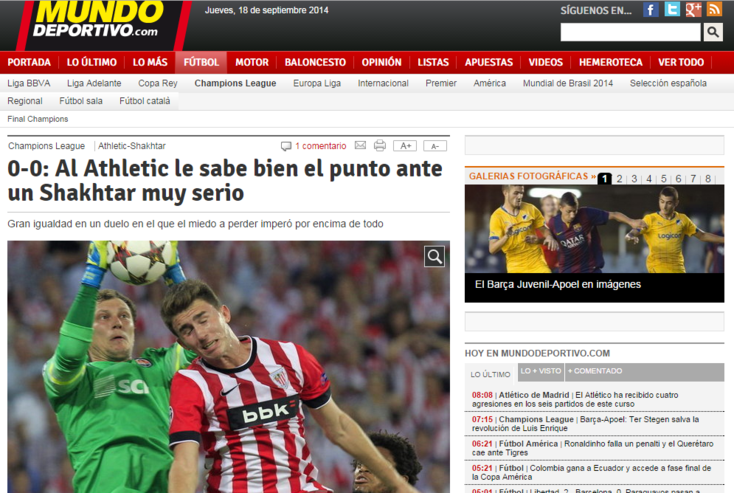This screenshot has width=734, height=493.
Task: Click the comment bubble icon
Action: [286, 146]
